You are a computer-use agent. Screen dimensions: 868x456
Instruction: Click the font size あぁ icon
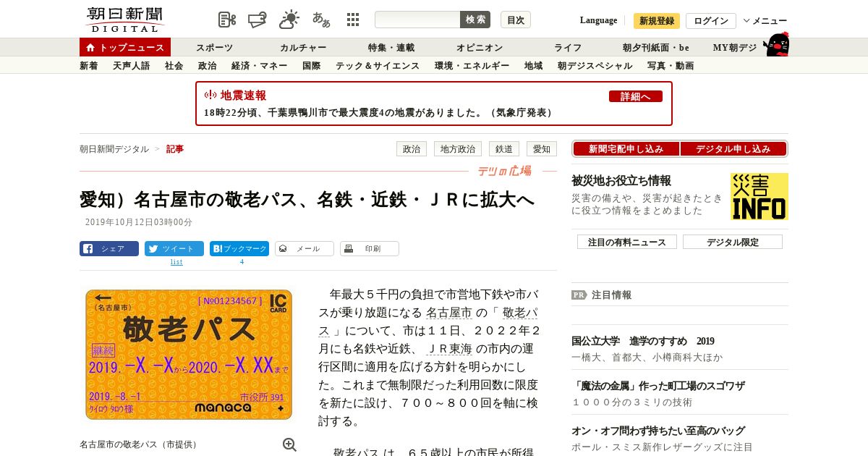[x=321, y=20]
